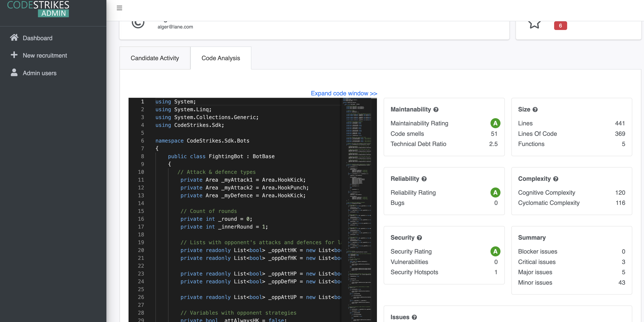Viewport: 644px width, 322px height.
Task: Click the Admin users person icon
Action: click(14, 73)
